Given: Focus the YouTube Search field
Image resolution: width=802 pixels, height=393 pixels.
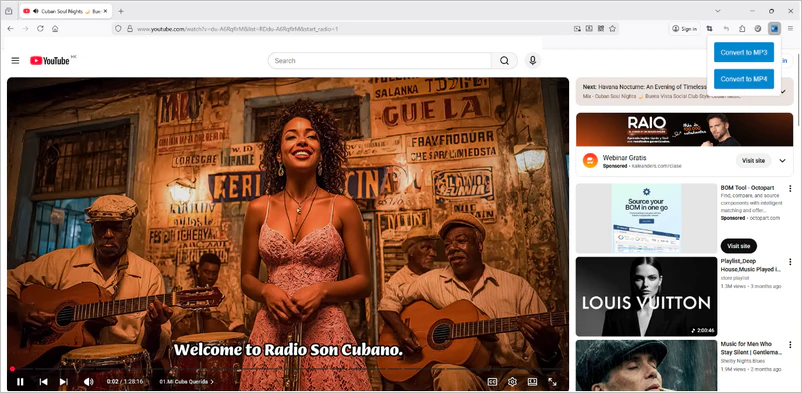Looking at the screenshot, I should pos(379,60).
